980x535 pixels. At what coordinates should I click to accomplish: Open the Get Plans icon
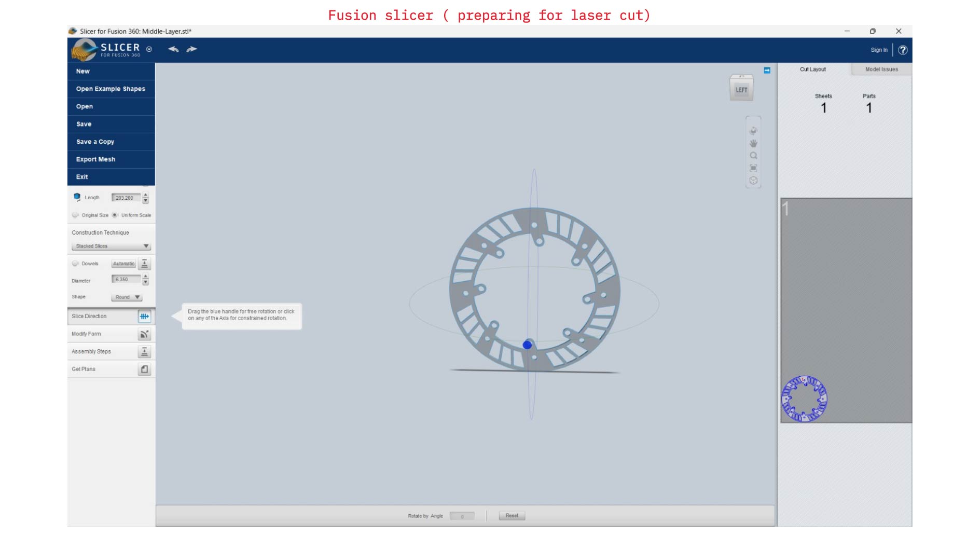click(x=144, y=369)
